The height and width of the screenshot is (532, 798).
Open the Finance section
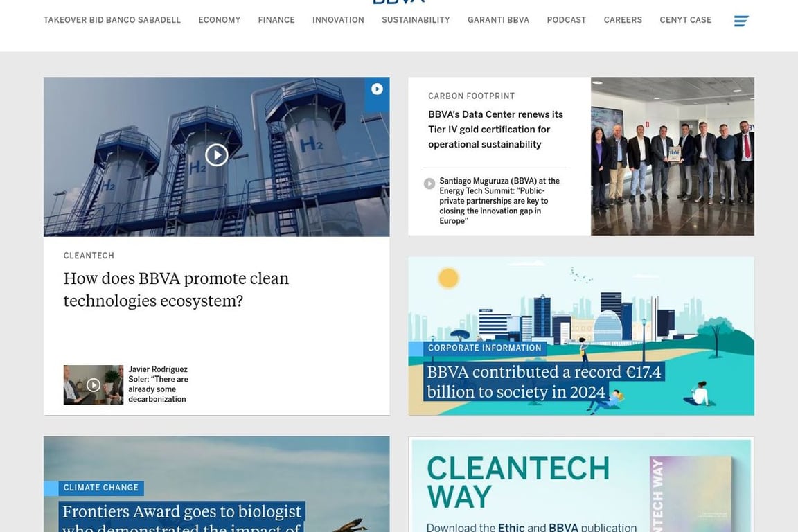coord(276,20)
